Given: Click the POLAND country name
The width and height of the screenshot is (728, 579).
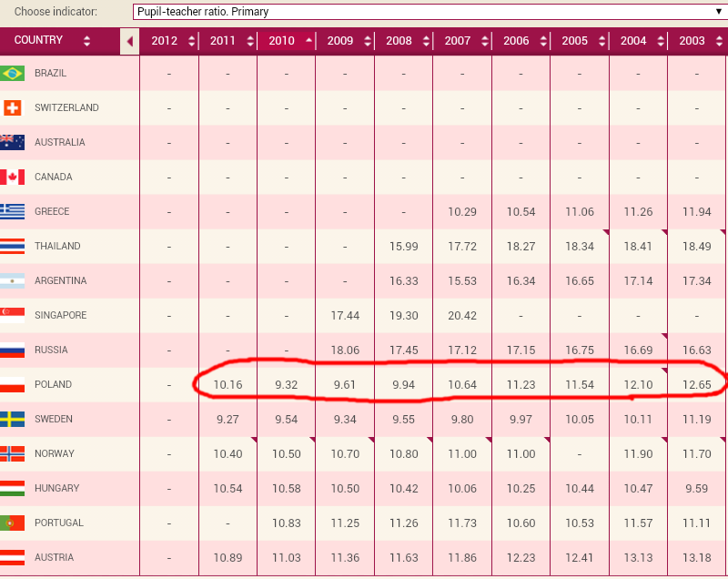Looking at the screenshot, I should tap(53, 385).
